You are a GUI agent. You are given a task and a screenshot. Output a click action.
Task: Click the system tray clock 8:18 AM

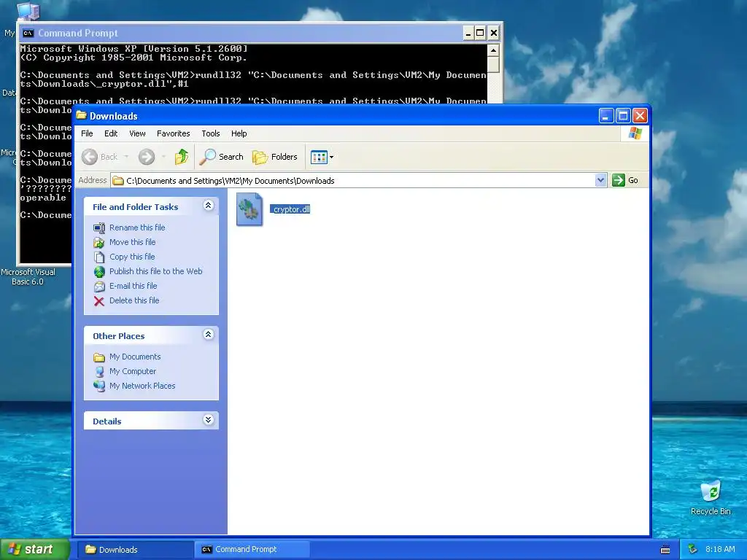720,549
